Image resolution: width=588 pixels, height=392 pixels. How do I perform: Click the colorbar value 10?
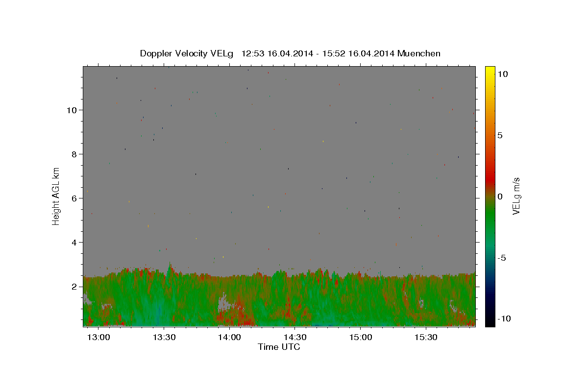coord(502,74)
